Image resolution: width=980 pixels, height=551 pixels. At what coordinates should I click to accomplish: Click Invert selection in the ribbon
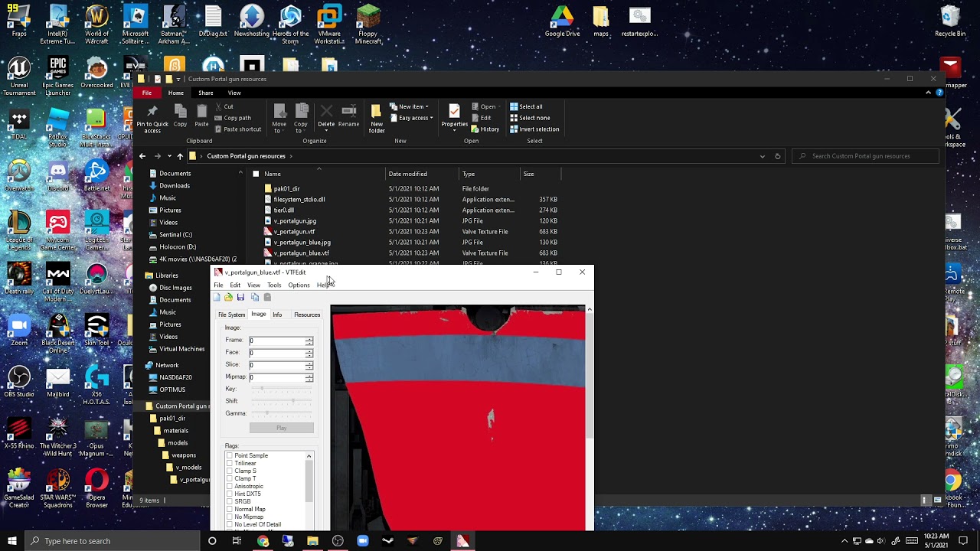(534, 129)
